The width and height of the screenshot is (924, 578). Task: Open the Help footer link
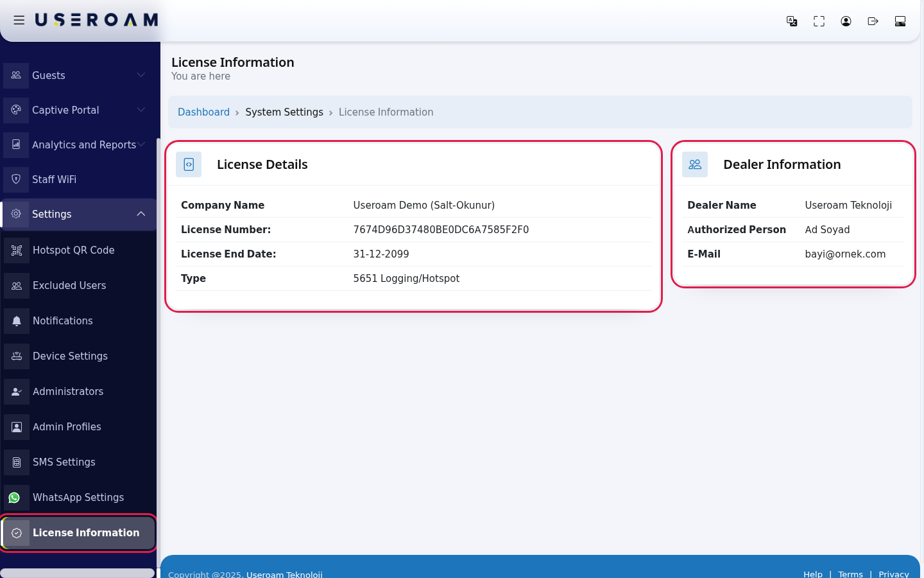(813, 574)
